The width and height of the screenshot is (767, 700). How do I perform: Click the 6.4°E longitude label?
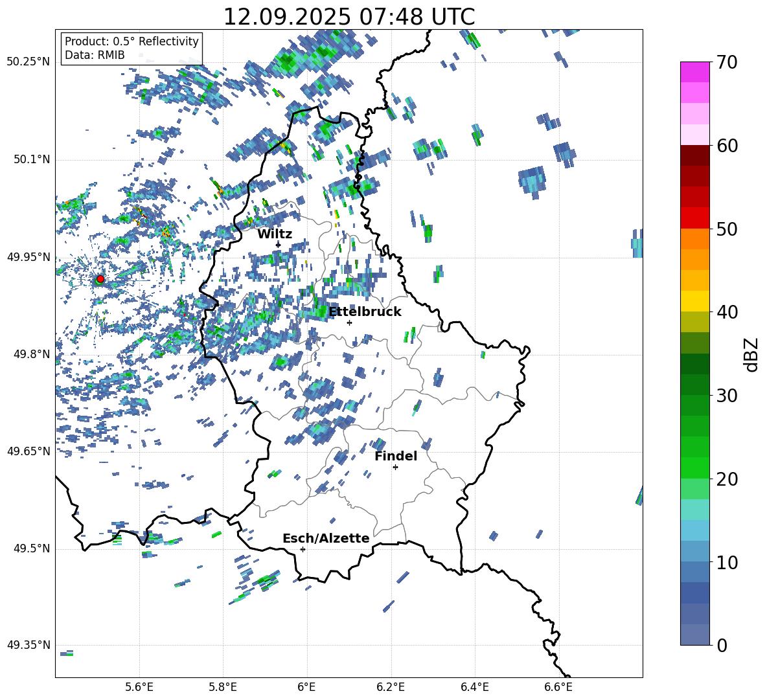[x=474, y=687]
